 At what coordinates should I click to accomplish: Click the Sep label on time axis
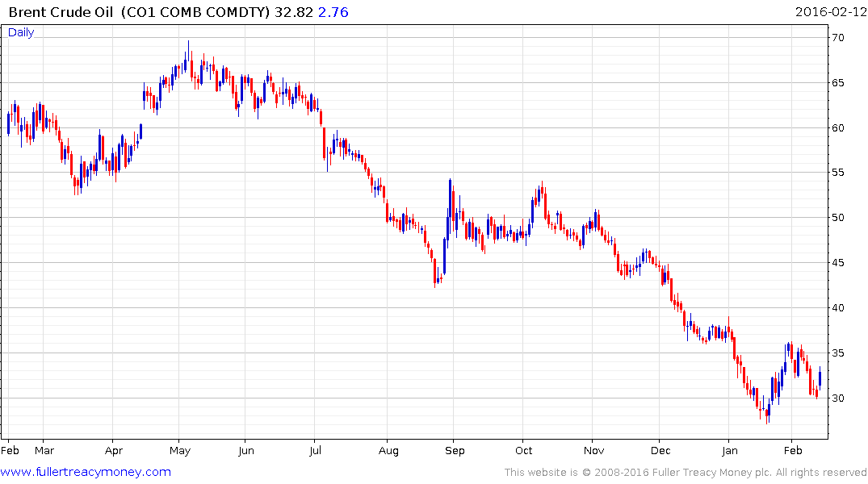pyautogui.click(x=455, y=451)
